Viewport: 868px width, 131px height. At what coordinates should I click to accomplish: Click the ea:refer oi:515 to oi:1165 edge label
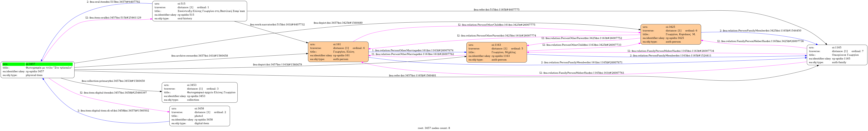(x=496, y=10)
